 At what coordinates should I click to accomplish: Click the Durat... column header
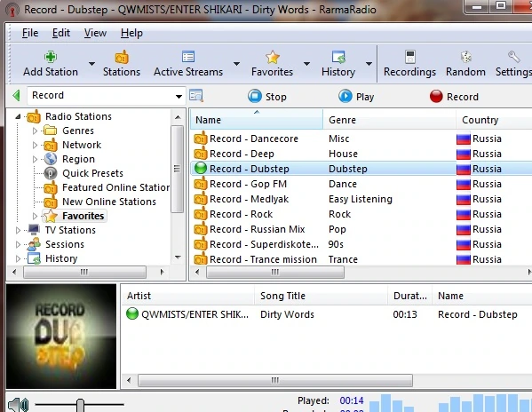click(409, 296)
